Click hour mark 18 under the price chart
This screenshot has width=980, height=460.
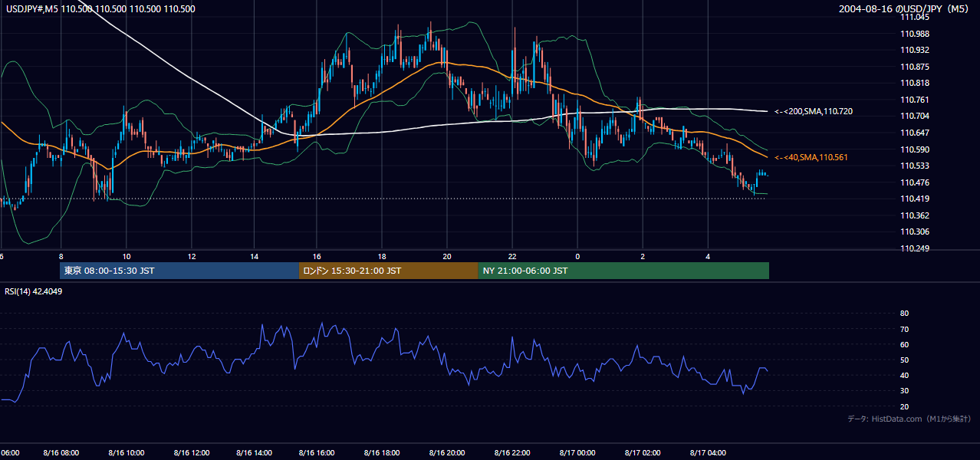pos(383,257)
